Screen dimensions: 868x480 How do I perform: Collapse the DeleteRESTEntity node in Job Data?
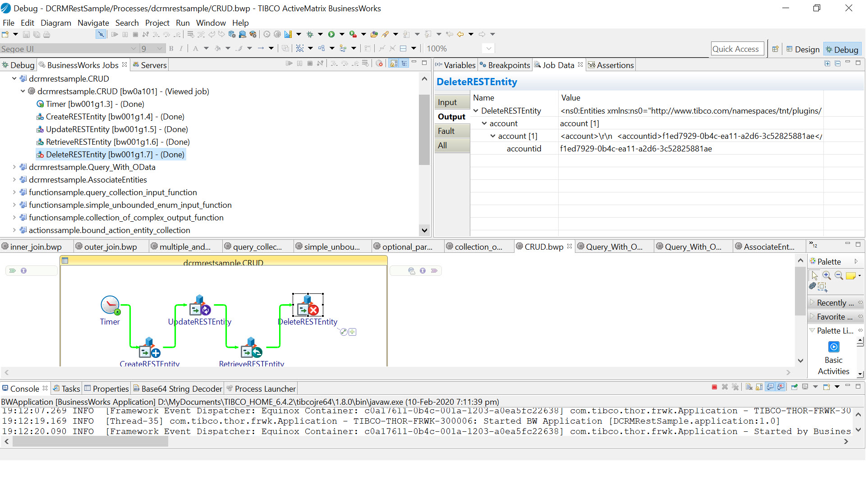pos(476,111)
